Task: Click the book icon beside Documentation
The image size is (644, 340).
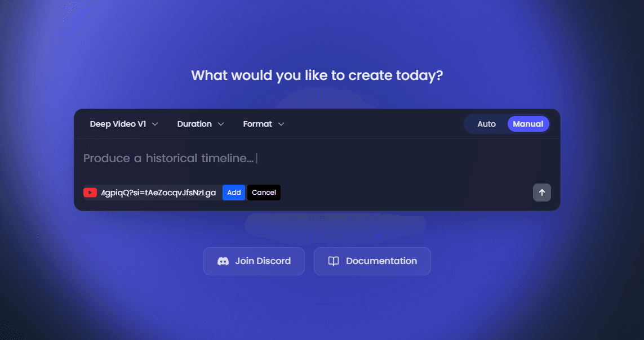Action: click(333, 261)
